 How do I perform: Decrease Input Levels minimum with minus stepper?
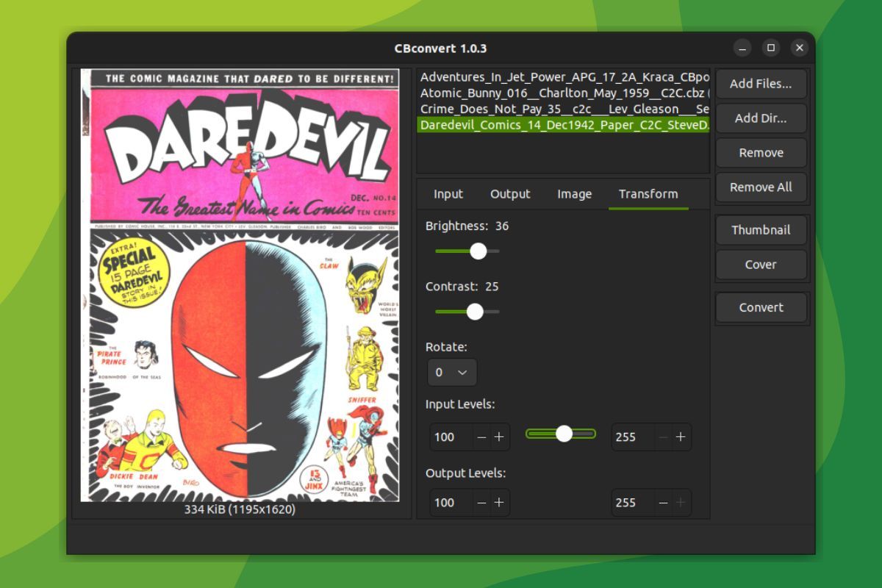pyautogui.click(x=481, y=437)
